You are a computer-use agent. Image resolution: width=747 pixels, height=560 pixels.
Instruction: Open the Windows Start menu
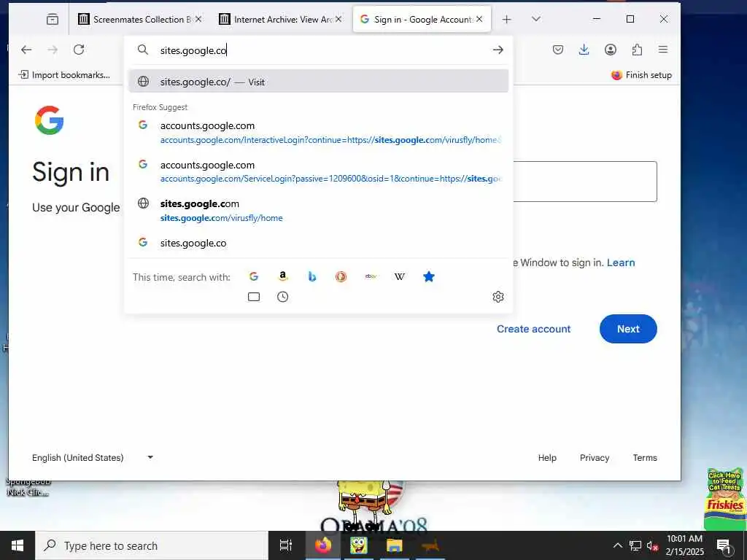click(x=18, y=545)
